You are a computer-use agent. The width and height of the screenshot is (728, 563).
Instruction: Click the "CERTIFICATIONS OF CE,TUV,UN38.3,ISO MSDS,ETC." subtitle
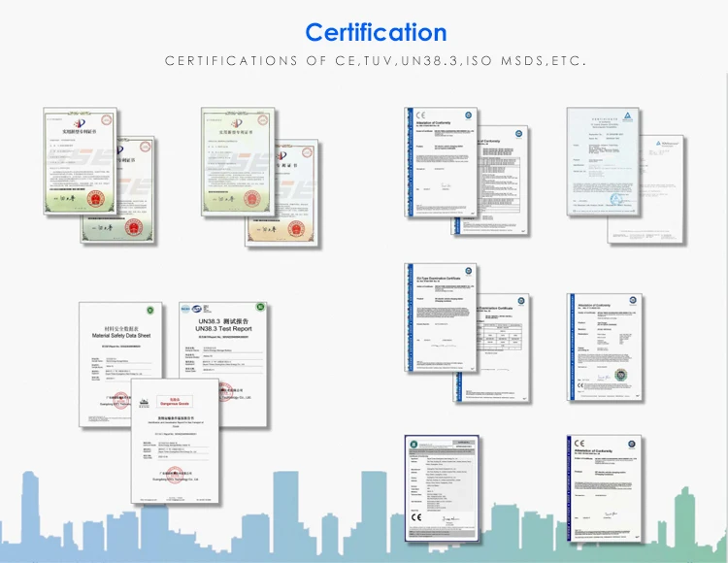coord(376,61)
